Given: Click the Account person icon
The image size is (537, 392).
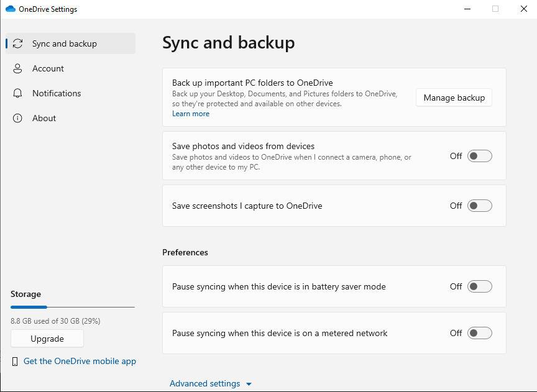Looking at the screenshot, I should pyautogui.click(x=17, y=68).
